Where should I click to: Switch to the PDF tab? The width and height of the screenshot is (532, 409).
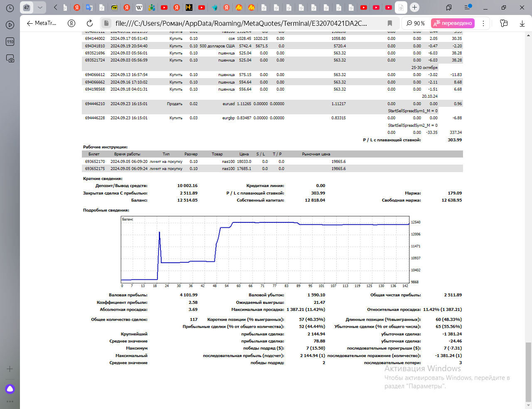[x=114, y=7]
